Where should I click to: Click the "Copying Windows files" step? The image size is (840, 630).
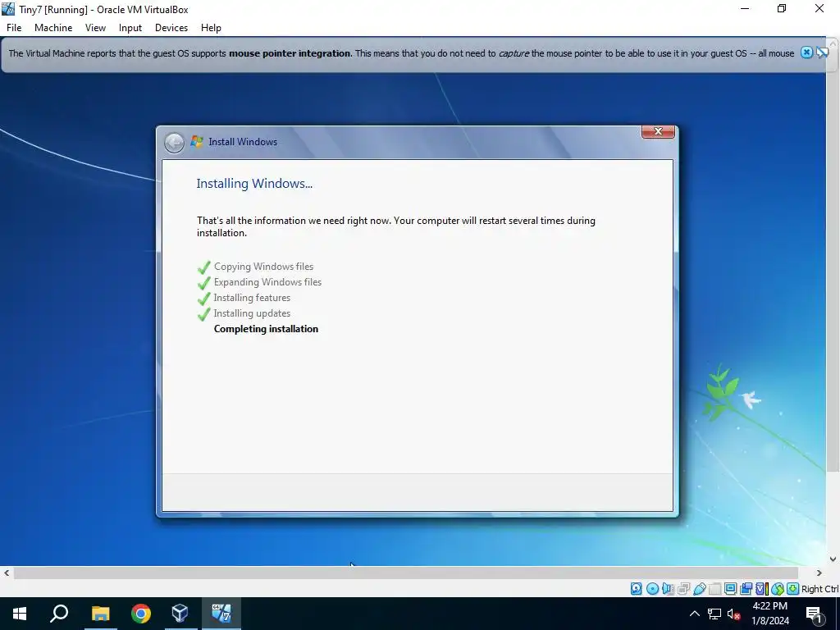coord(263,267)
